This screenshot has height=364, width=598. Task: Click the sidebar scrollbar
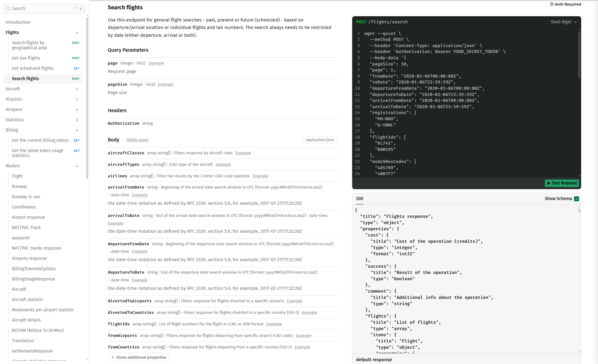pos(87,98)
